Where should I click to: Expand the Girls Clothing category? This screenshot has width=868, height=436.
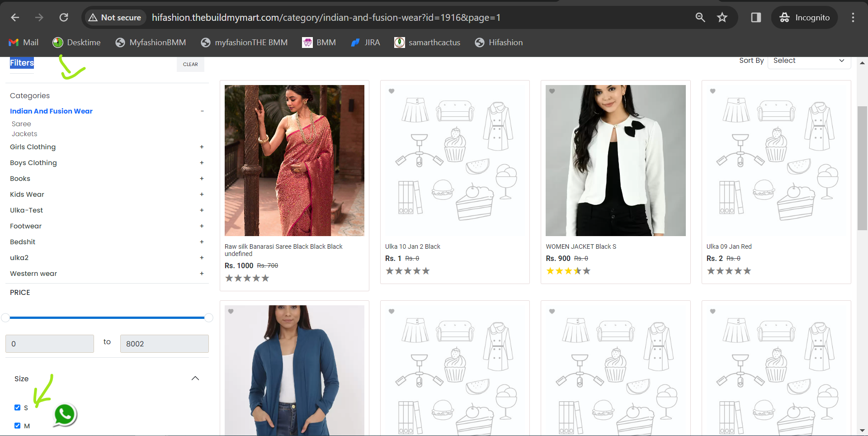[202, 147]
